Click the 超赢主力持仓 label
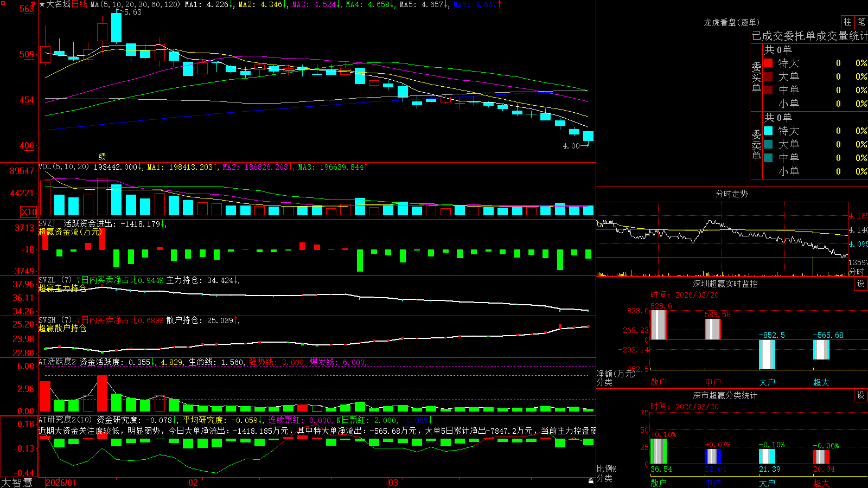868x488 pixels. coord(62,288)
